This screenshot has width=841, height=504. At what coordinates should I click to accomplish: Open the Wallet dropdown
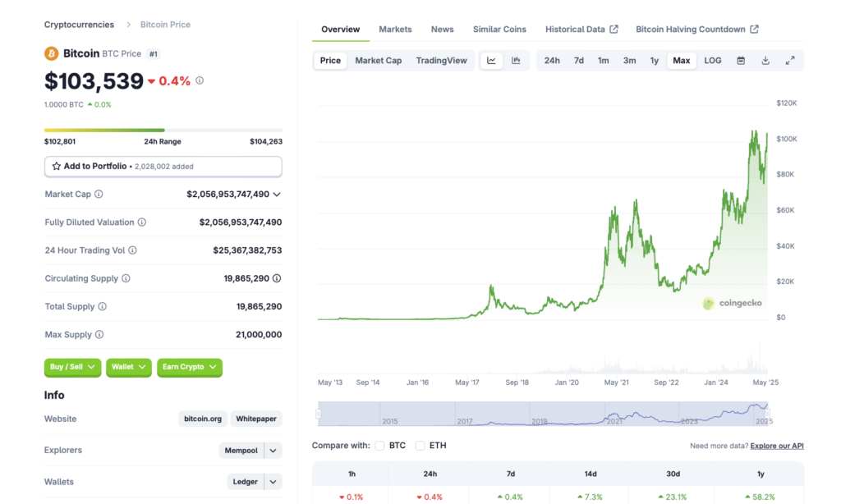click(x=129, y=367)
